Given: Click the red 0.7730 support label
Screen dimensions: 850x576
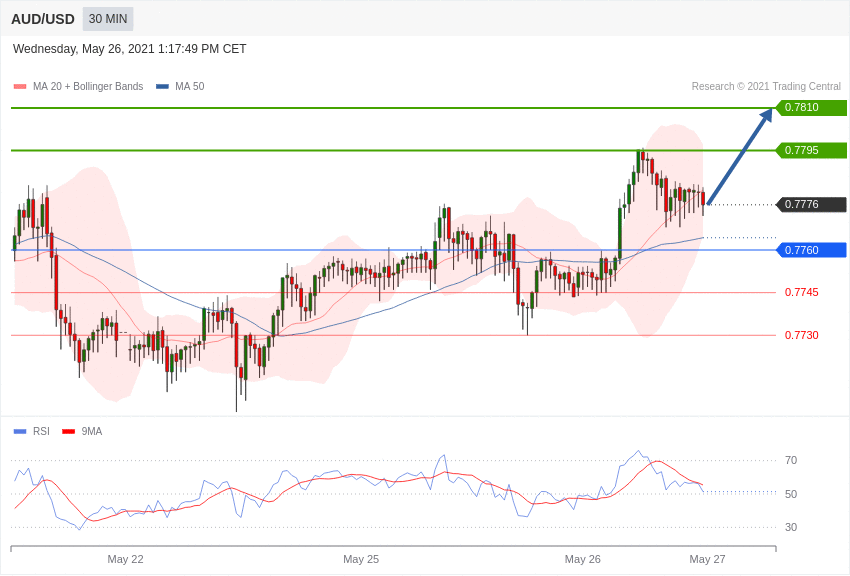Looking at the screenshot, I should 802,335.
